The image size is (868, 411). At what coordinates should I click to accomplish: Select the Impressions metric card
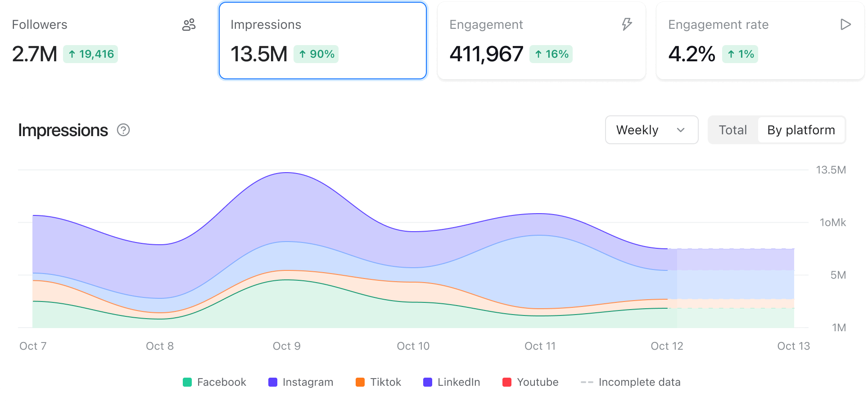click(x=322, y=41)
